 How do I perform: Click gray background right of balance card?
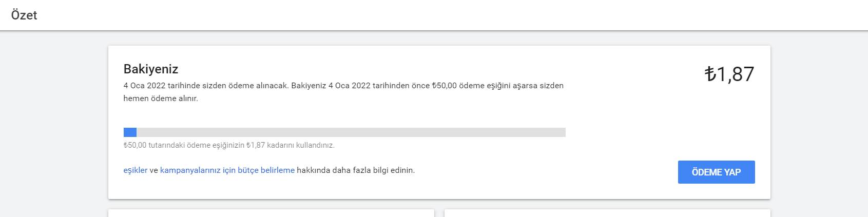(819, 123)
